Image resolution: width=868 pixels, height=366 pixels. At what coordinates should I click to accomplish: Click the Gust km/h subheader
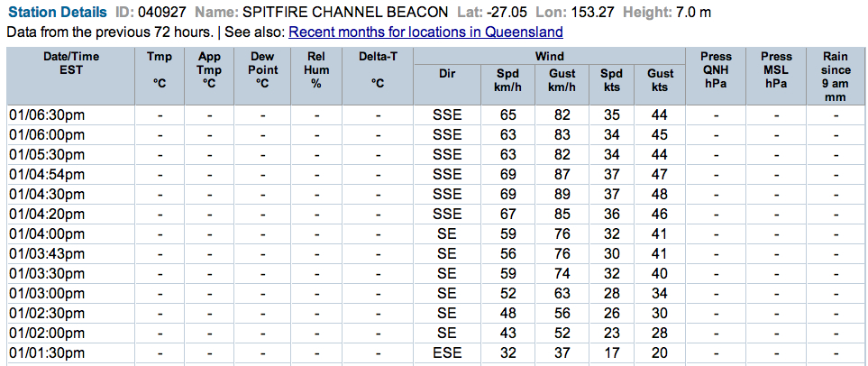pyautogui.click(x=562, y=80)
